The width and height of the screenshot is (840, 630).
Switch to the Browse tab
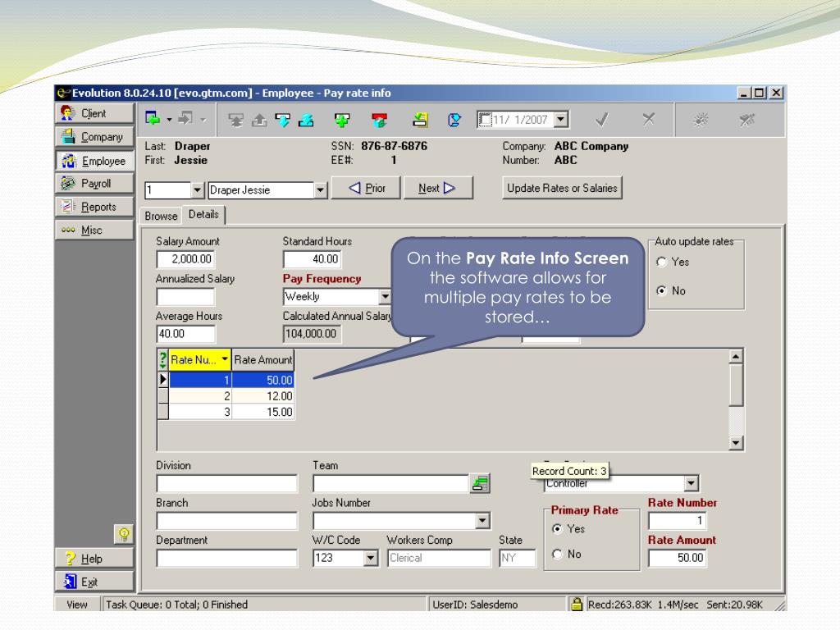[161, 216]
